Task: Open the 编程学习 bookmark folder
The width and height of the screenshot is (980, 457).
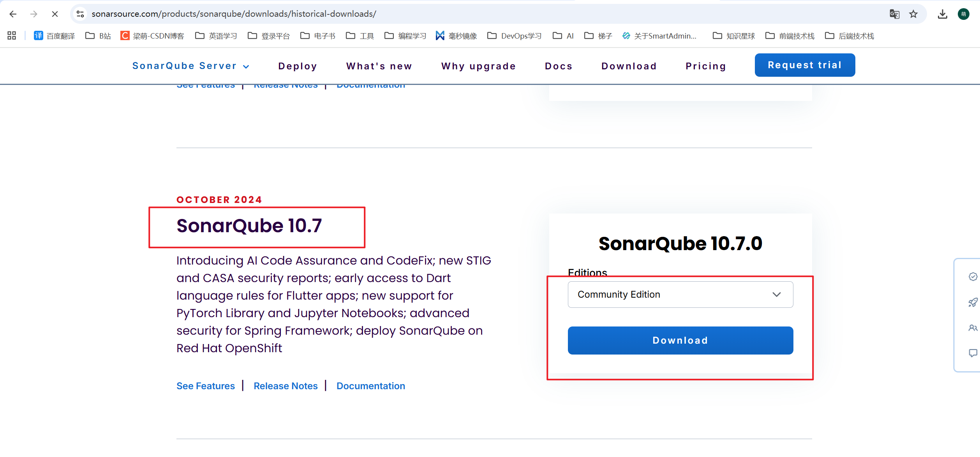Action: [x=405, y=36]
